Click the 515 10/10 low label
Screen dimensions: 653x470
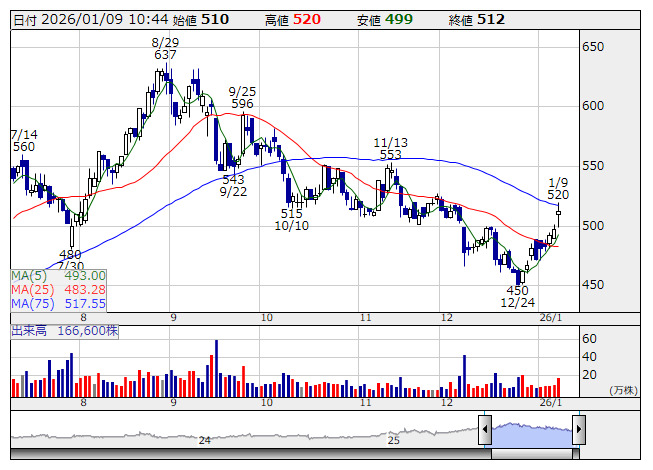coord(292,219)
